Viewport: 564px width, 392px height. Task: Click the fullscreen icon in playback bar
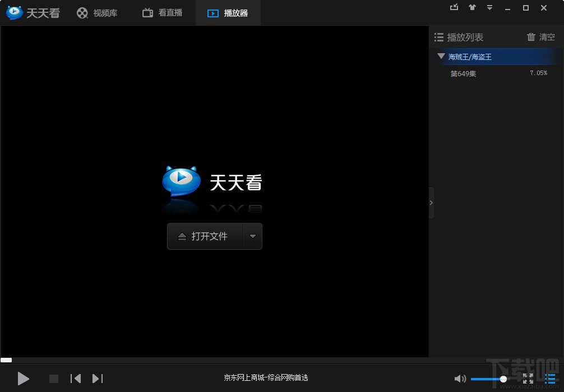click(x=528, y=379)
